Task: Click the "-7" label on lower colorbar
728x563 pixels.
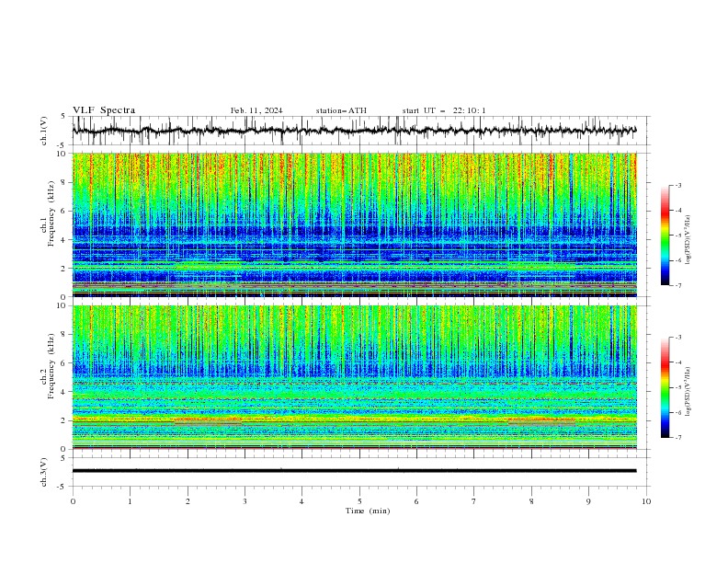Action: [x=678, y=438]
